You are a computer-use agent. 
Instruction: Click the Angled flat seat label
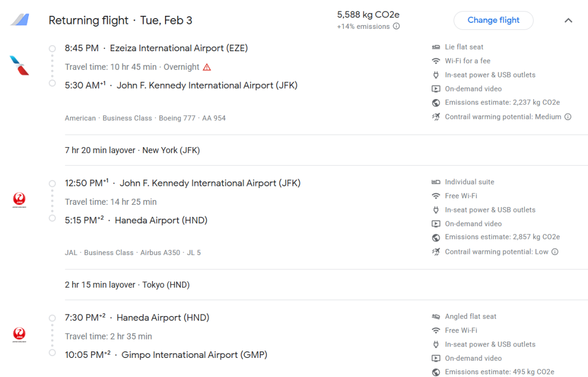[470, 317]
